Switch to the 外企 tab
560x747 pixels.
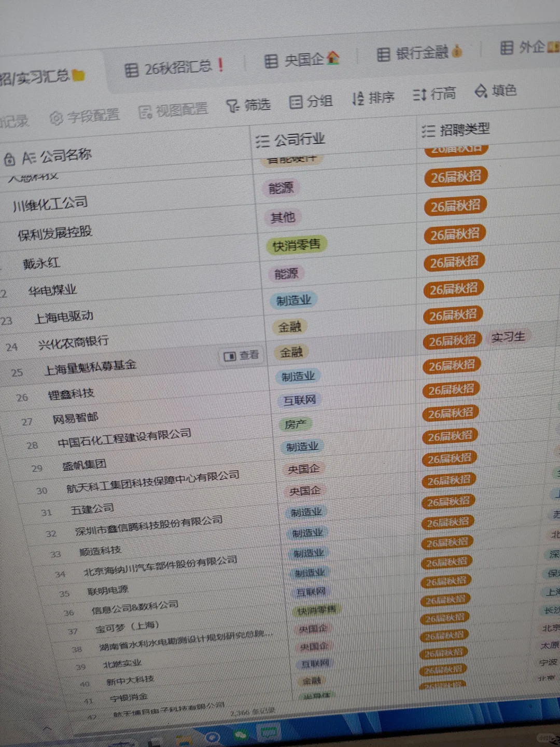tap(529, 47)
